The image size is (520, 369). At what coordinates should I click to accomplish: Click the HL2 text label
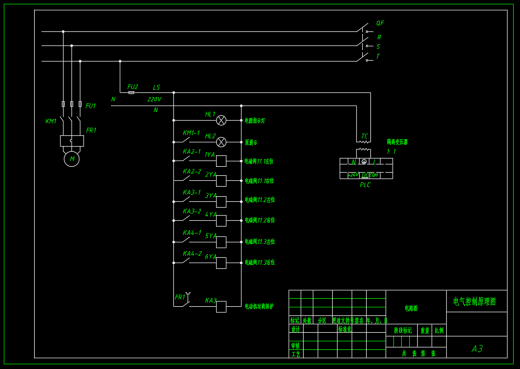[210, 136]
